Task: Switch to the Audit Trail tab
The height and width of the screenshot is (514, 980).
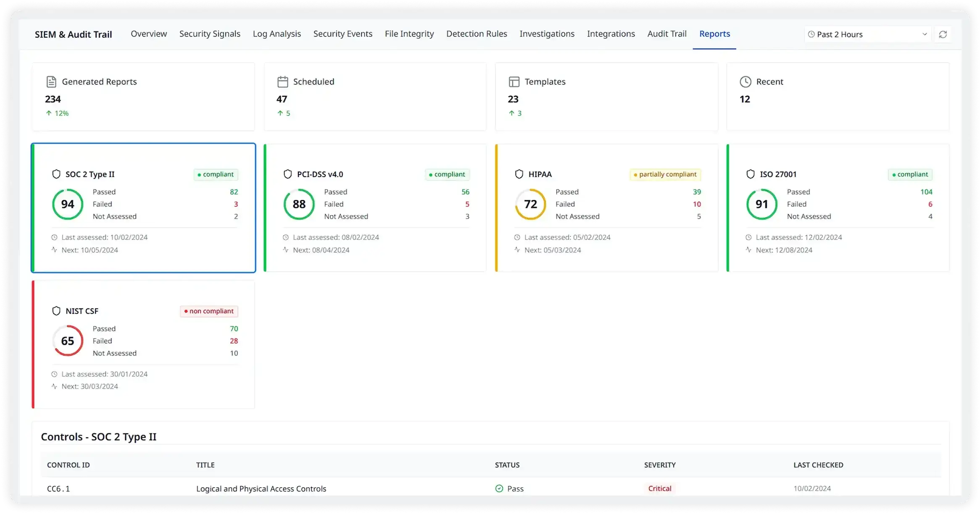Action: [x=667, y=34]
